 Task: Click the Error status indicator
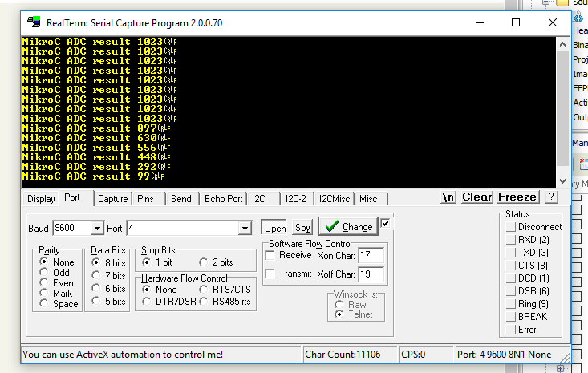click(510, 330)
